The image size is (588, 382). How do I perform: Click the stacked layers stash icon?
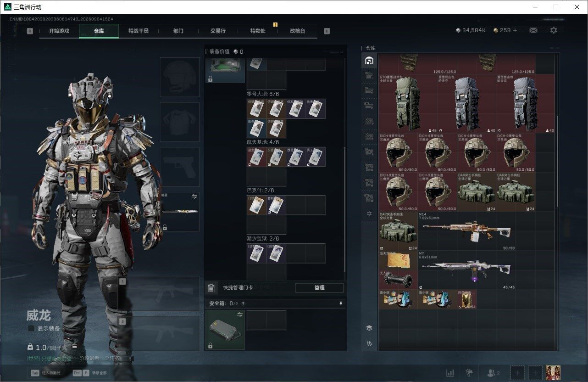point(369,328)
